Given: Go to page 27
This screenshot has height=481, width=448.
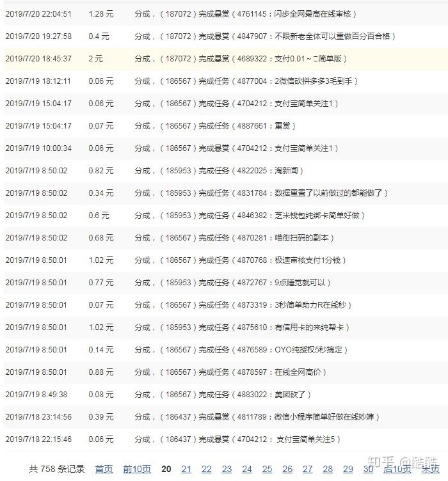Looking at the screenshot, I should click(x=307, y=469).
